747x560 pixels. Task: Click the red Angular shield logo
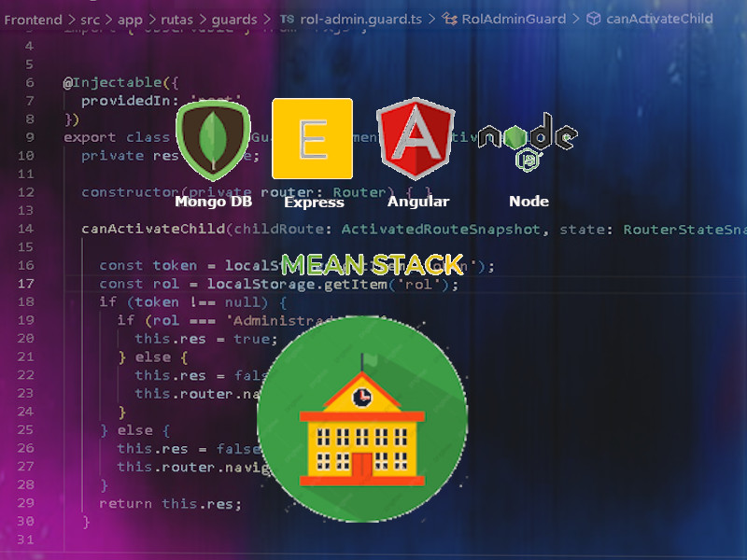416,138
